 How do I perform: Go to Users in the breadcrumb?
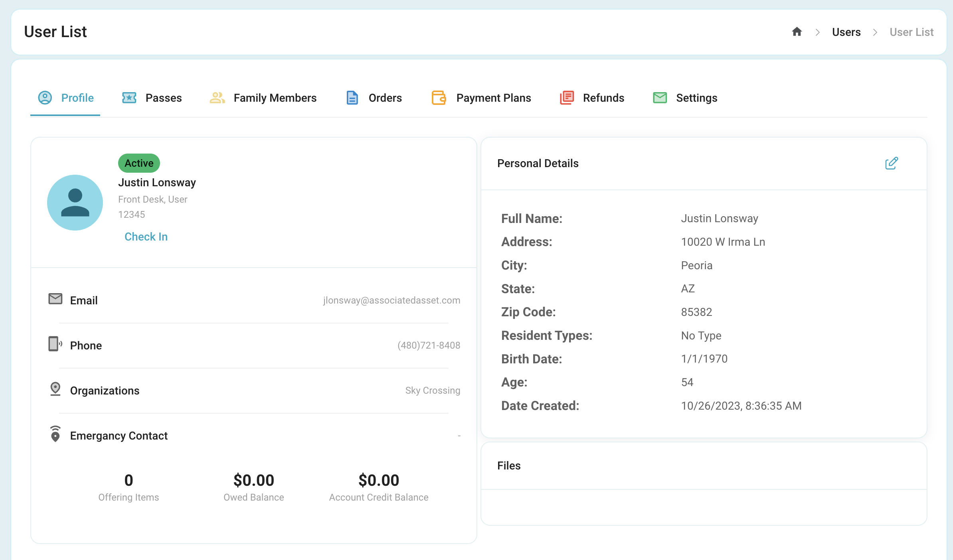click(x=846, y=32)
